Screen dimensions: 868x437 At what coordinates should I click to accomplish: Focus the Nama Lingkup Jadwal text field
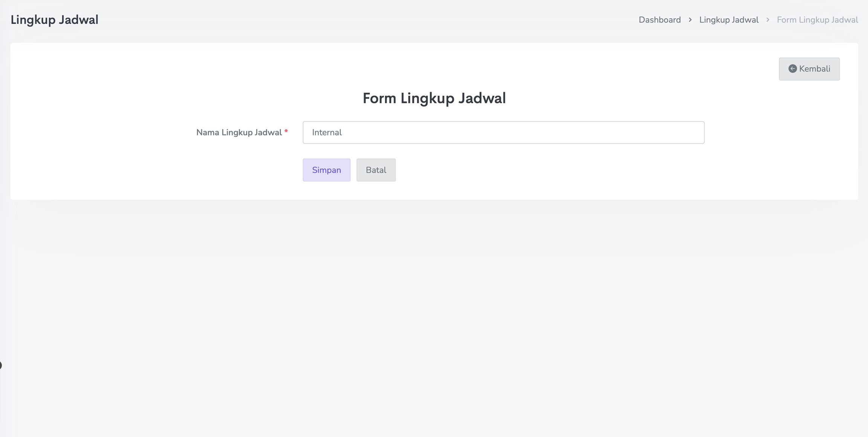coord(503,132)
